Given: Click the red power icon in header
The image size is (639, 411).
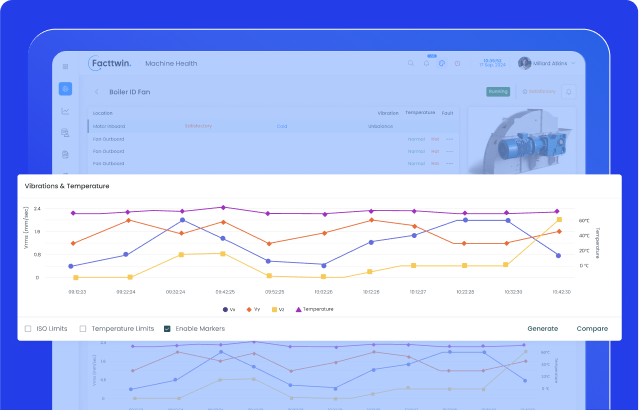Looking at the screenshot, I should 457,63.
